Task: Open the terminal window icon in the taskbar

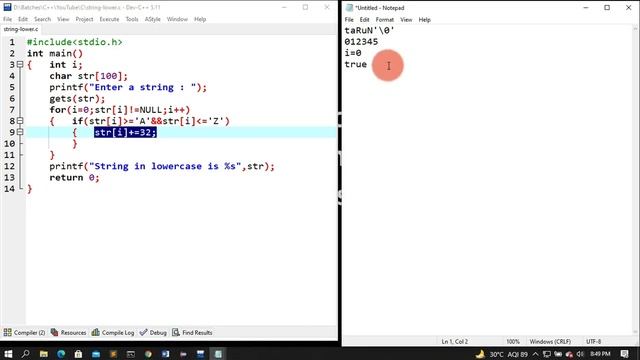Action: [131, 354]
